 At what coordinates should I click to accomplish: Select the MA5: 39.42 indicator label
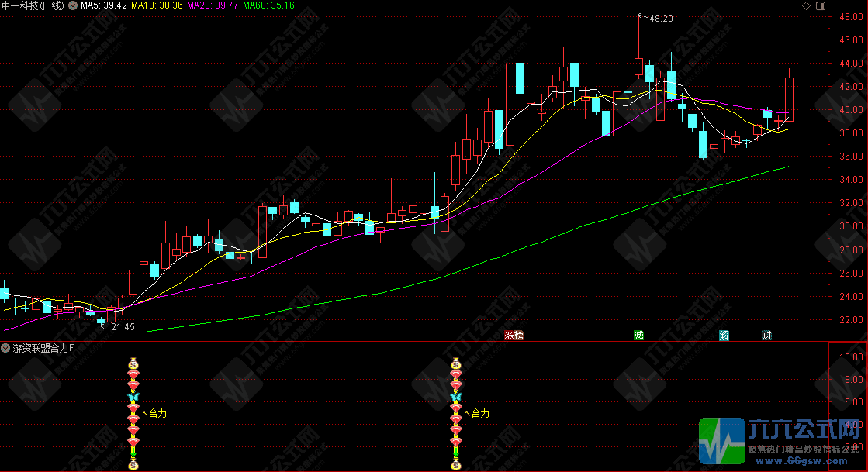(103, 5)
